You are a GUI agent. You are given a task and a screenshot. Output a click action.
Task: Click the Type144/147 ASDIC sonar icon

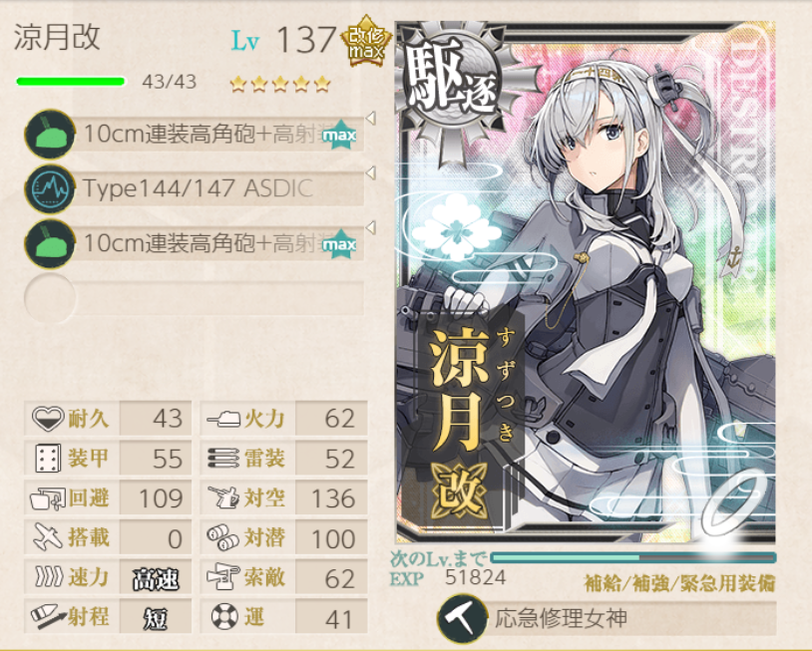pos(50,188)
